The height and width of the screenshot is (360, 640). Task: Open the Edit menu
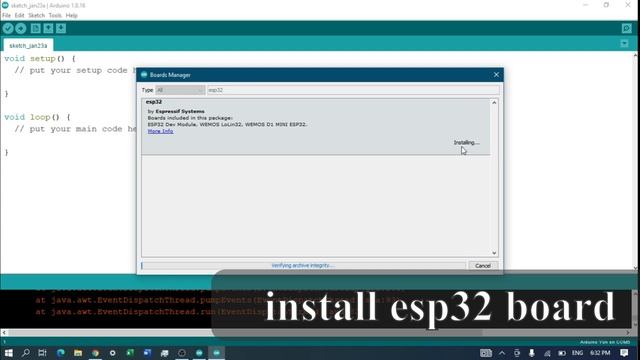click(20, 16)
